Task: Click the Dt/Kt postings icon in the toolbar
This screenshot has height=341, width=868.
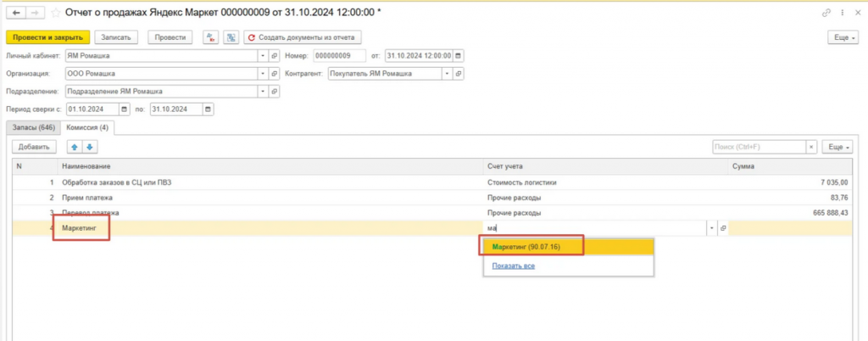Action: pos(210,37)
